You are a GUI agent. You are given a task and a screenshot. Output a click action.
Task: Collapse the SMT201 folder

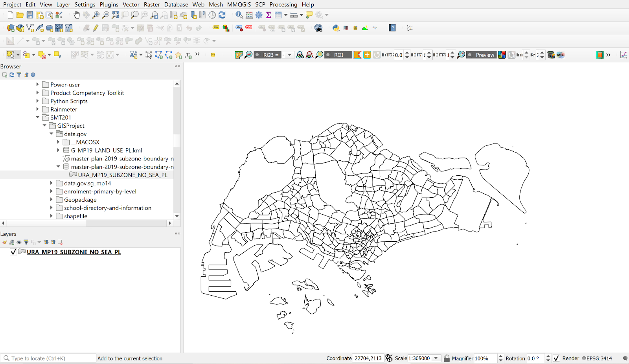(x=38, y=117)
